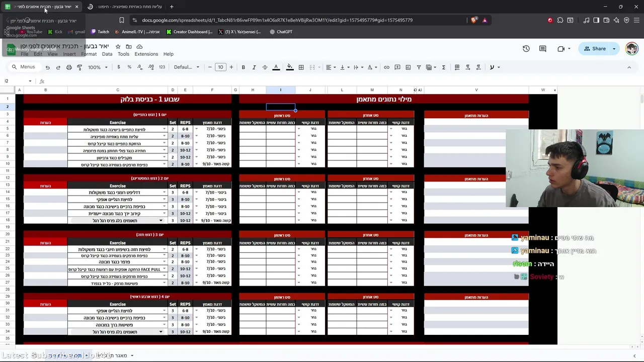
Task: Hide the toolbar menus with chevron
Action: (x=629, y=67)
